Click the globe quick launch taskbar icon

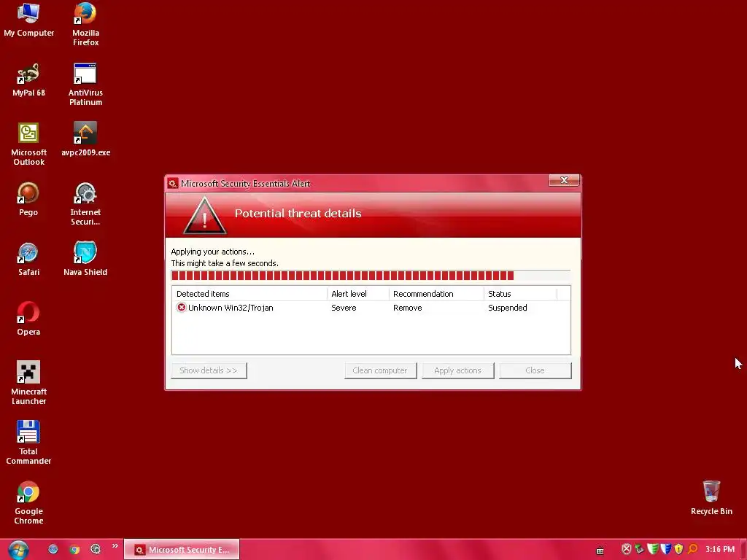tap(53, 550)
